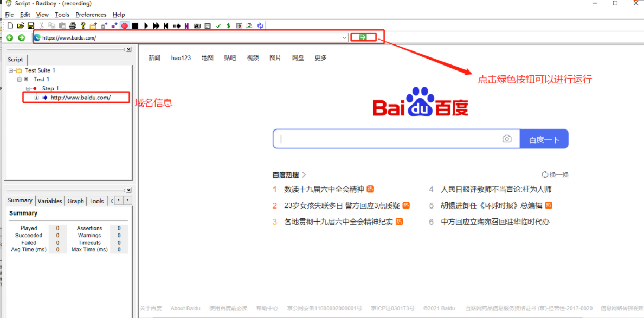This screenshot has width=644, height=318.
Task: Collapse the Step 1 tree node
Action: click(28, 88)
